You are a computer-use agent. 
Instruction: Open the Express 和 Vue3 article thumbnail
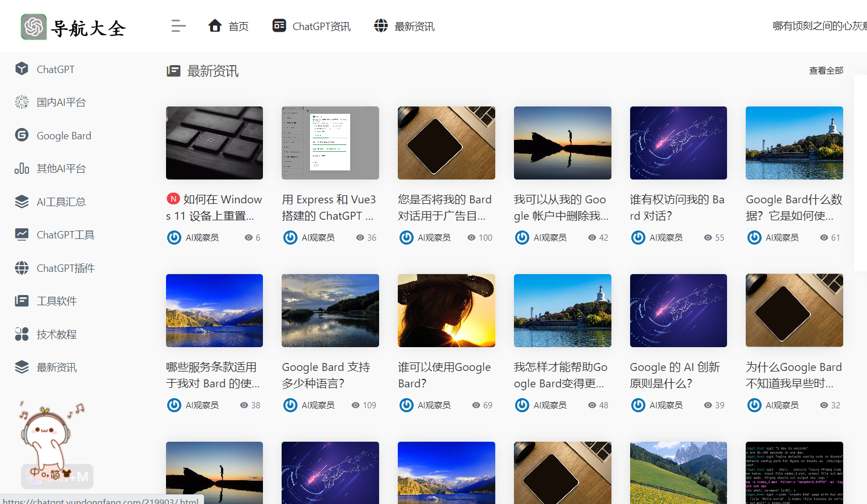(x=330, y=143)
